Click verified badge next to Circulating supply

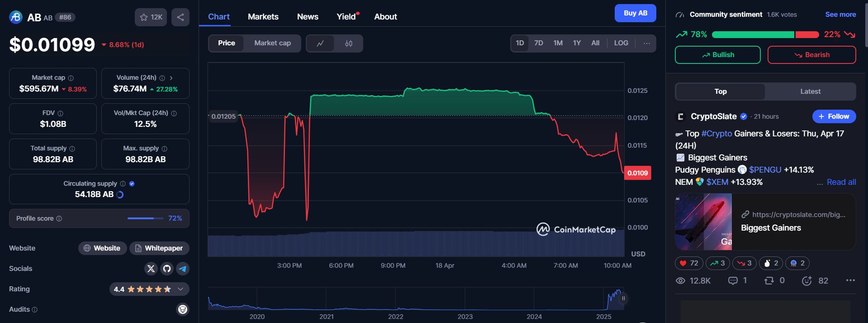[x=132, y=183]
